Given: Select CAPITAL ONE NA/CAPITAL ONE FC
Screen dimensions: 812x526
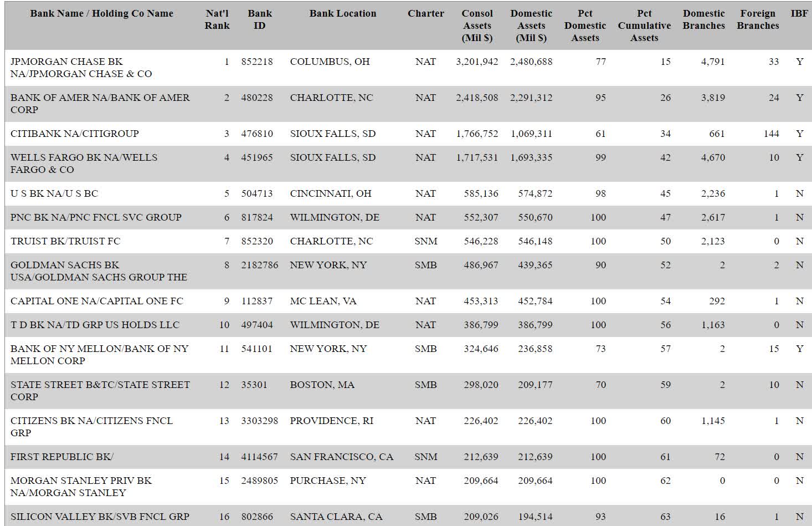Looking at the screenshot, I should (96, 301).
